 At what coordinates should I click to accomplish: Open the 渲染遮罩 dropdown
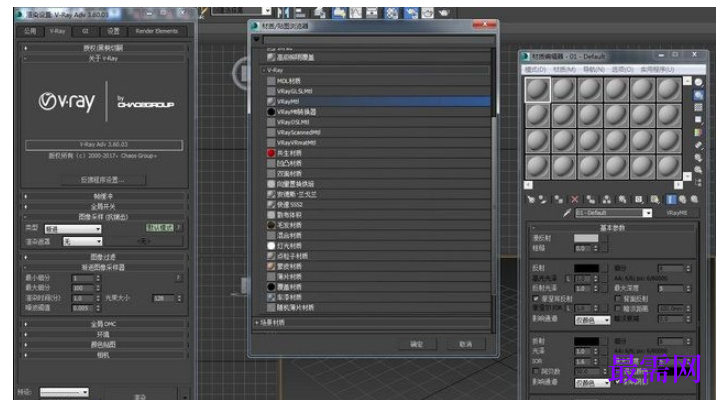click(x=83, y=242)
